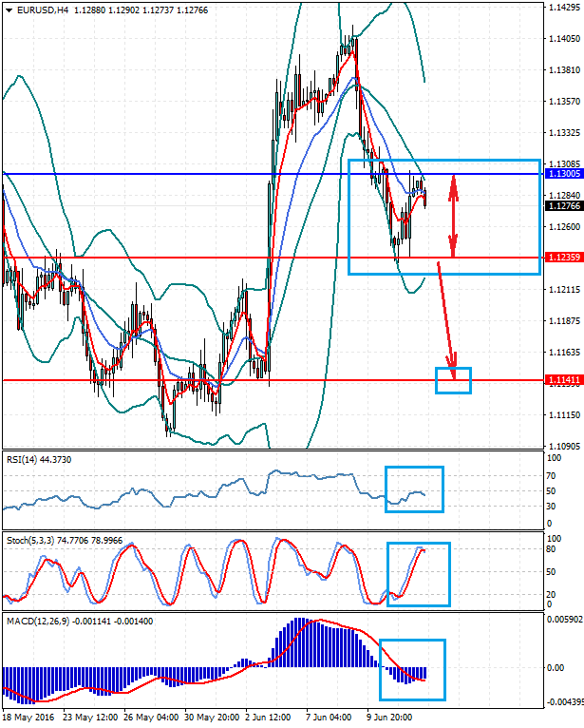This screenshot has width=584, height=728.
Task: Click the 2 Jun 12:00 date on the time axis
Action: pos(266,718)
